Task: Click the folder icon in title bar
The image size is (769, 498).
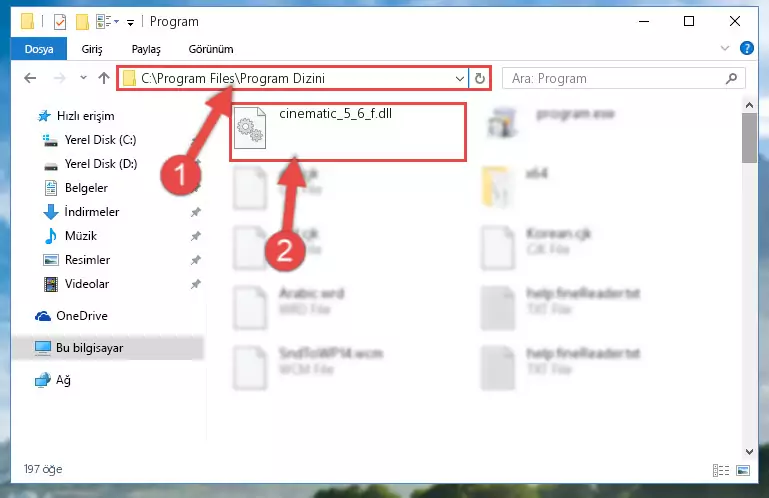Action: (x=27, y=22)
